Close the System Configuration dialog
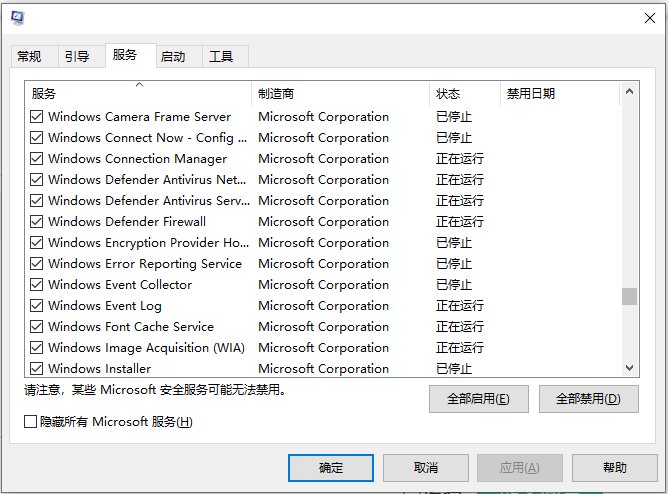 point(650,18)
